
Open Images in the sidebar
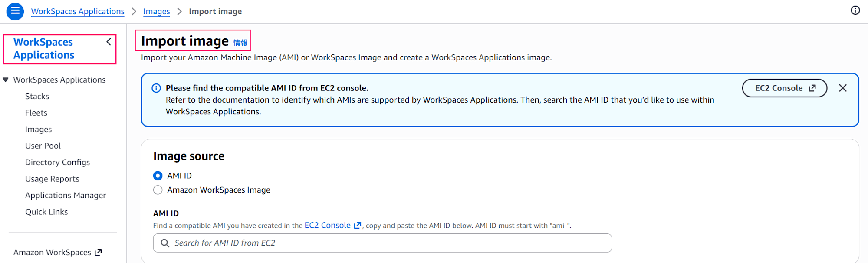(38, 129)
